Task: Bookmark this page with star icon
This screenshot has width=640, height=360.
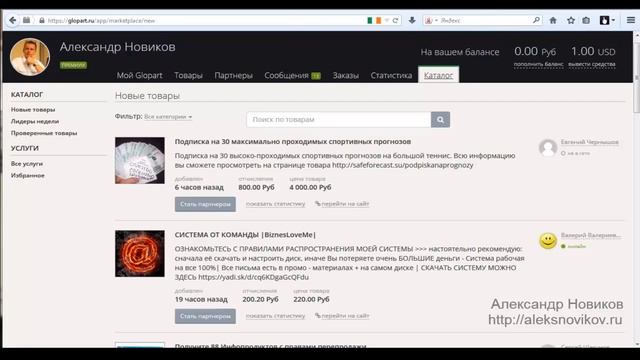Action: pos(571,20)
